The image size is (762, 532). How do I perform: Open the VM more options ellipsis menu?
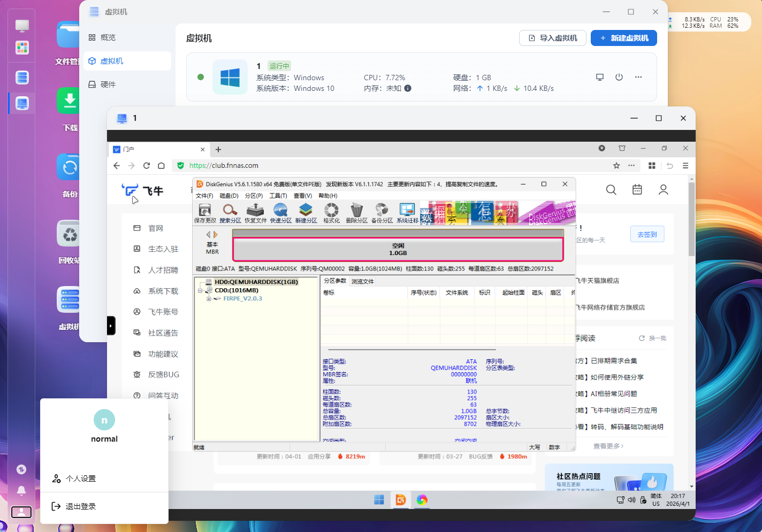click(x=638, y=77)
